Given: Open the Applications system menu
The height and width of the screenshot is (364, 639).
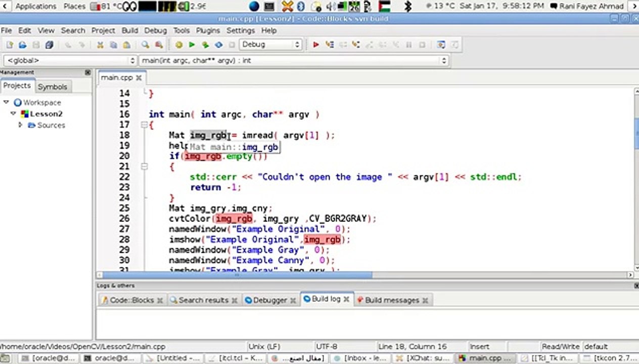Looking at the screenshot, I should click(36, 6).
